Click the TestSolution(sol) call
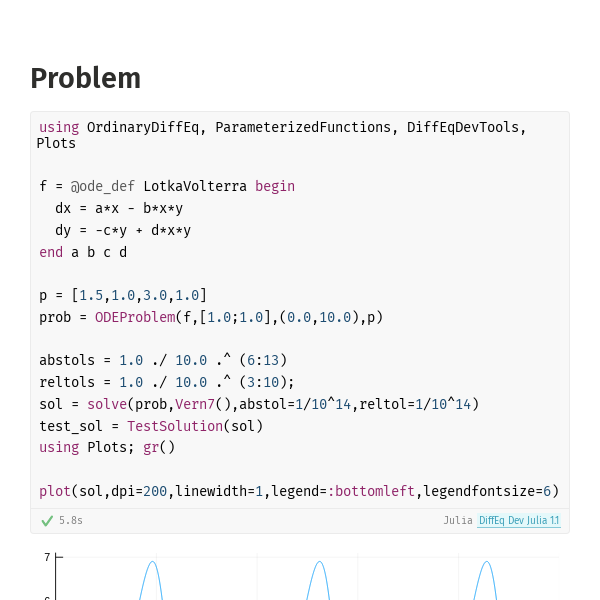Viewport: 600px width, 600px height. (x=195, y=426)
